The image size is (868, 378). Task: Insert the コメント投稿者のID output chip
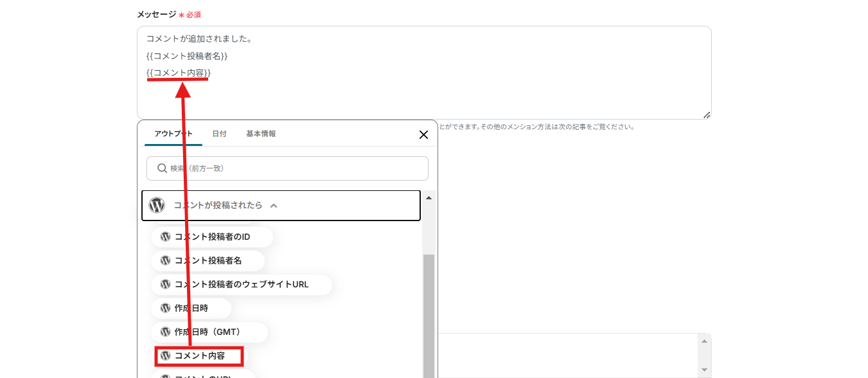(x=212, y=237)
